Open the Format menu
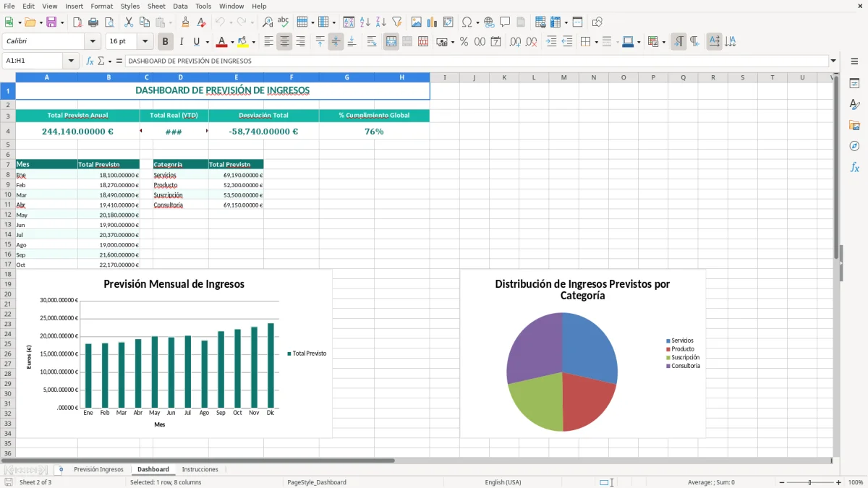This screenshot has height=488, width=868. click(102, 6)
